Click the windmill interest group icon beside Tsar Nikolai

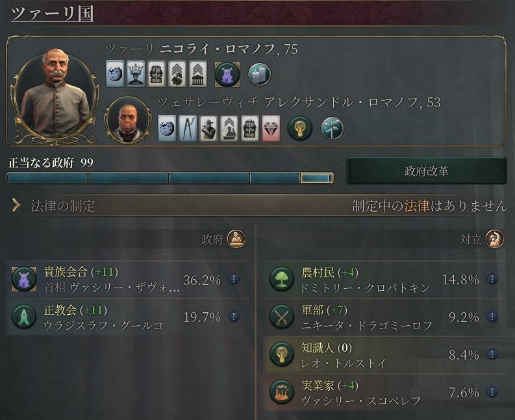pyautogui.click(x=227, y=75)
